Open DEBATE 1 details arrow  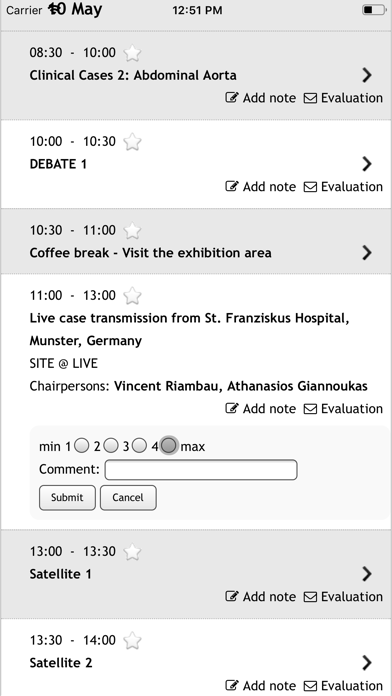pos(367,164)
